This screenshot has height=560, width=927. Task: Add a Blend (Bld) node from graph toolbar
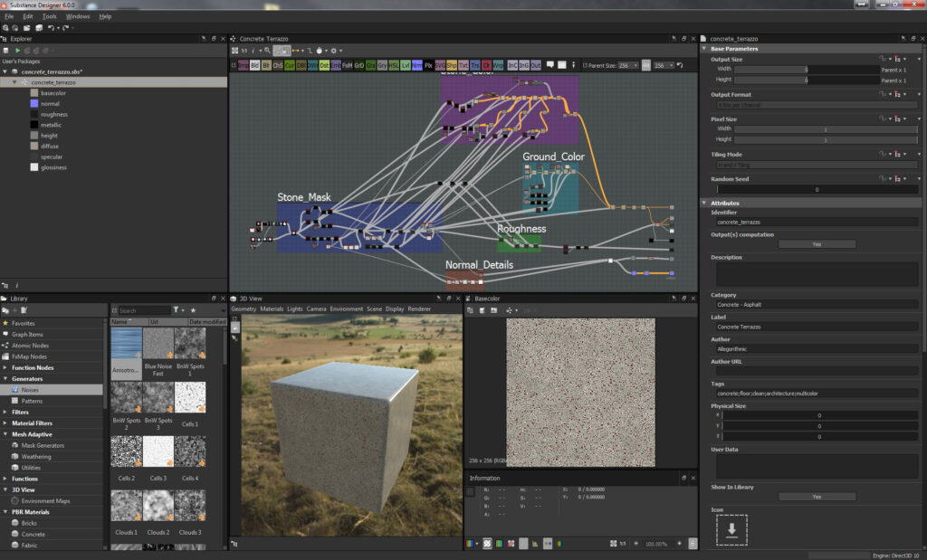click(x=254, y=65)
